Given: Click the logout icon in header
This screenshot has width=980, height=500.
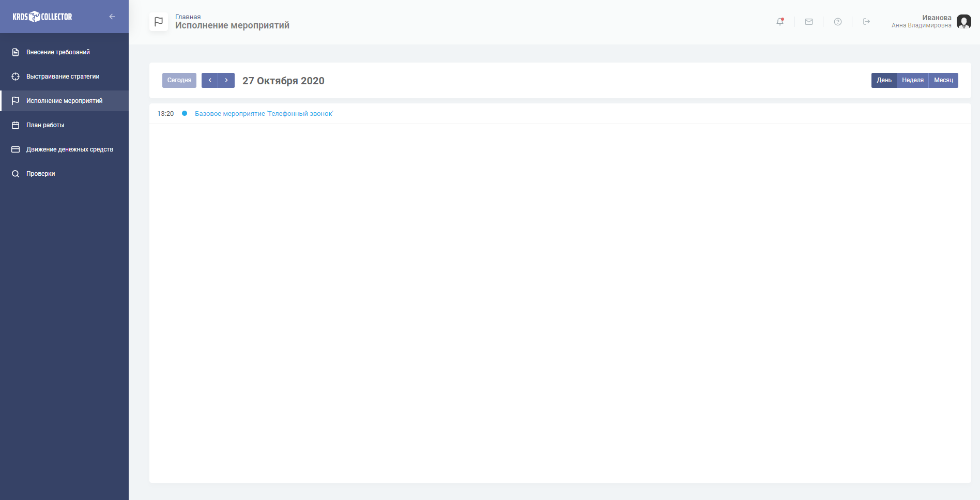Looking at the screenshot, I should 866,22.
